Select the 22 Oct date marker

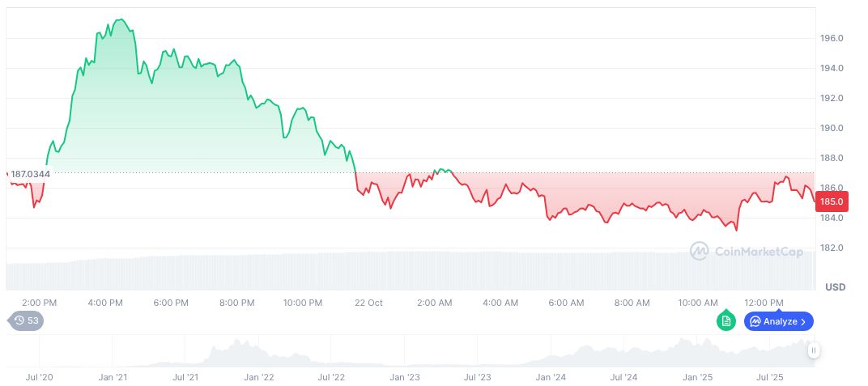pyautogui.click(x=368, y=303)
